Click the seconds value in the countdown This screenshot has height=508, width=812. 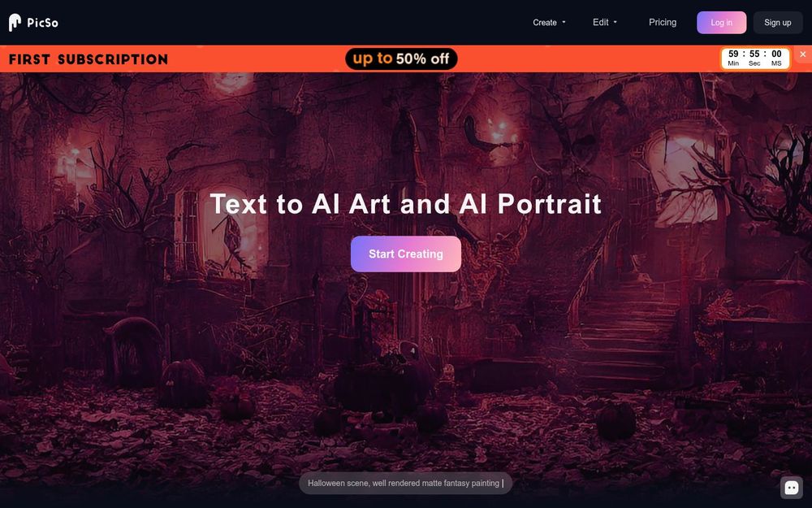click(754, 54)
